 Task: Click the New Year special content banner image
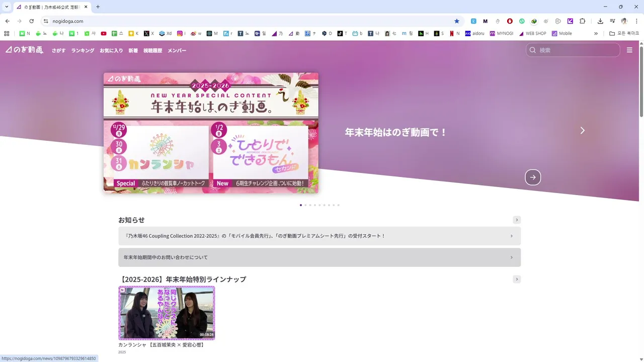(x=211, y=133)
